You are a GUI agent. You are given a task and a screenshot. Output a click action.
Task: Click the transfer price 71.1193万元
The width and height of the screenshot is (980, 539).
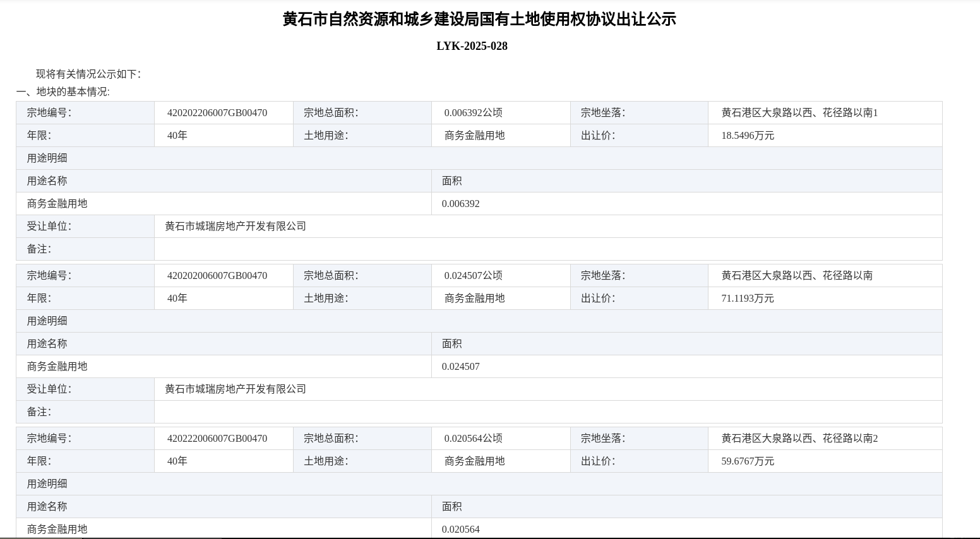[747, 299]
